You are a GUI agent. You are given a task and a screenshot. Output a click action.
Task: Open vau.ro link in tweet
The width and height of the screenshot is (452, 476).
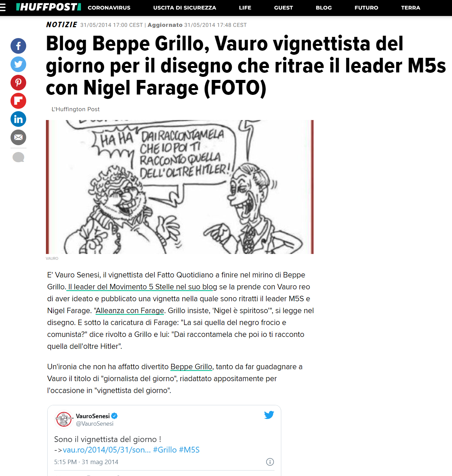(107, 450)
